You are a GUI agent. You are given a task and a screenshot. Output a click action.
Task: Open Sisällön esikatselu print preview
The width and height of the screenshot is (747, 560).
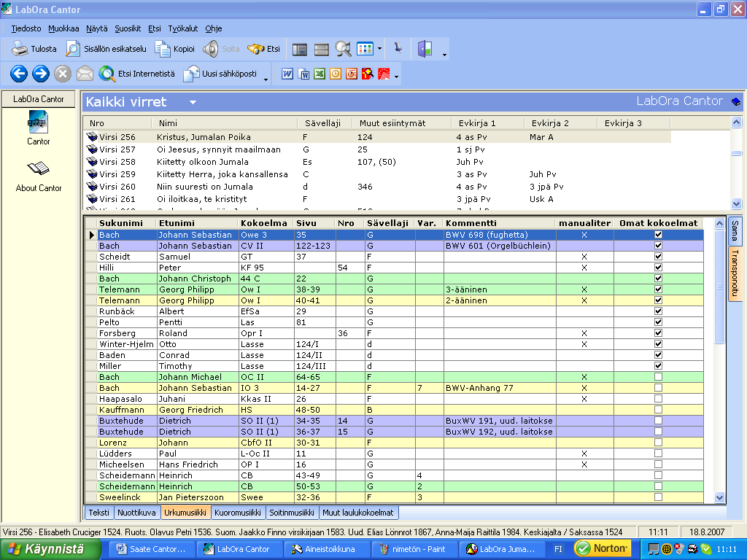pos(107,49)
